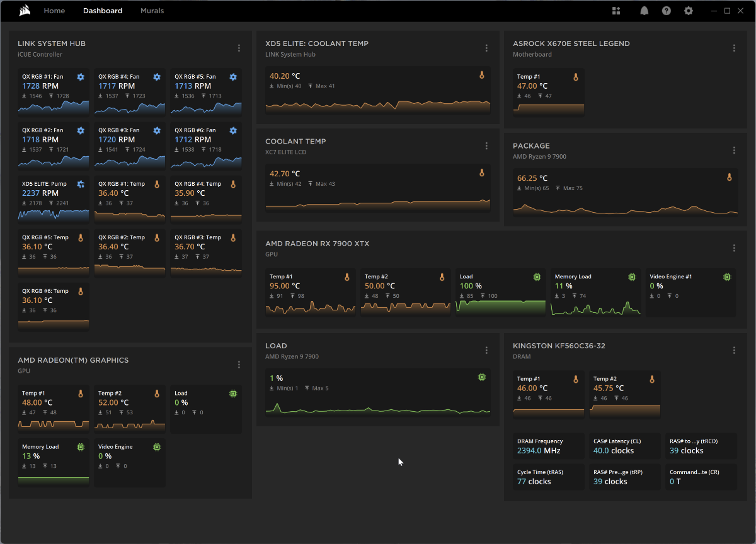This screenshot has width=756, height=544.
Task: Switch to the Home tab
Action: point(54,11)
